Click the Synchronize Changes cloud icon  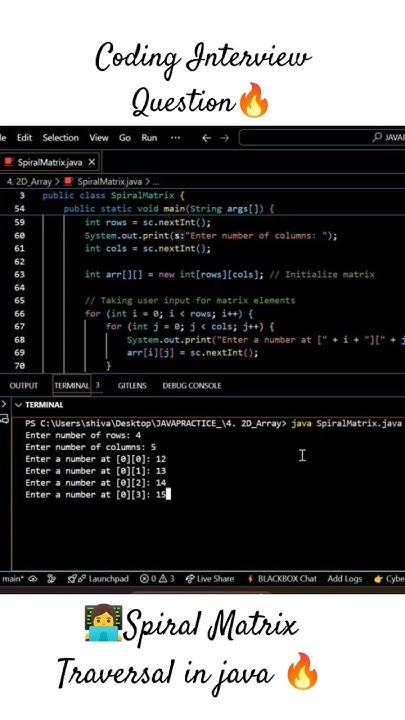pos(33,579)
